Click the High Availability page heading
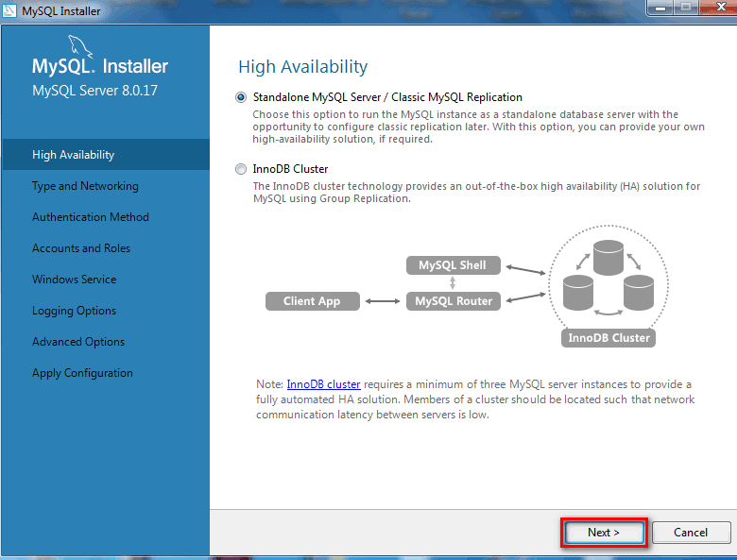Screen dimensions: 737x560 point(302,67)
